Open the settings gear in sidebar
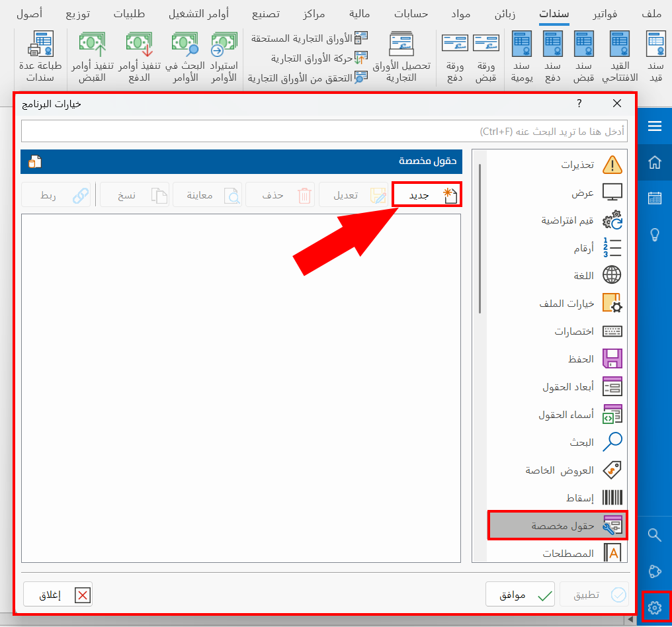672x627 pixels. [655, 607]
